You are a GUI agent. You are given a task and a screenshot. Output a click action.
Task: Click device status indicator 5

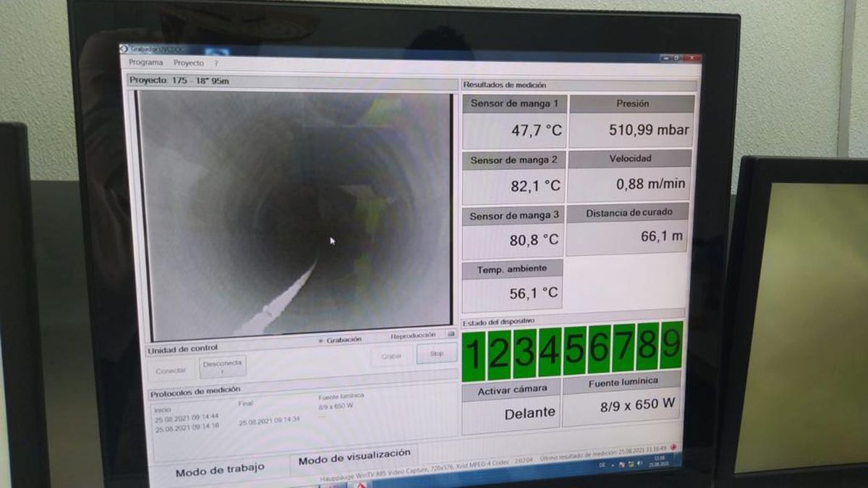[x=574, y=350]
